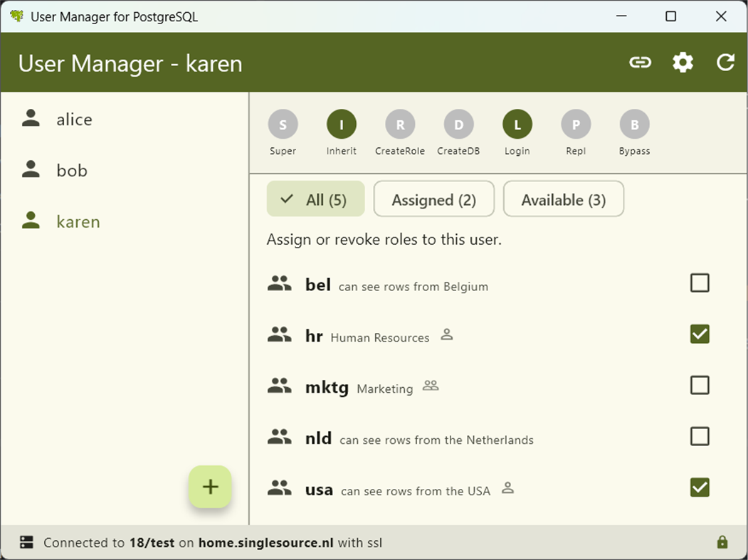Select user bob in the sidebar
Image resolution: width=748 pixels, height=560 pixels.
point(125,170)
